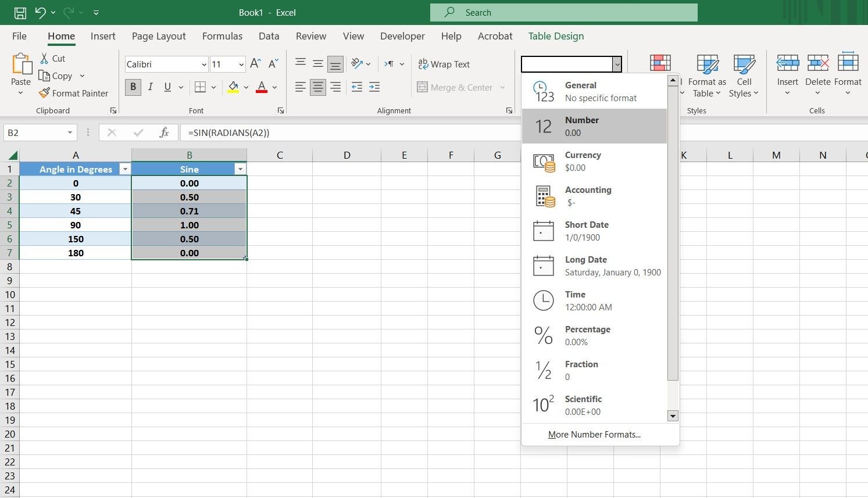Click the text direction icon
This screenshot has width=868, height=498.
(x=389, y=63)
